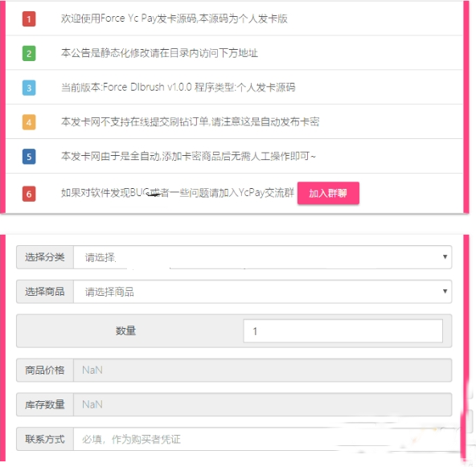476x467 pixels.
Task: Click the 商品价格 NaN price field
Action: click(263, 371)
